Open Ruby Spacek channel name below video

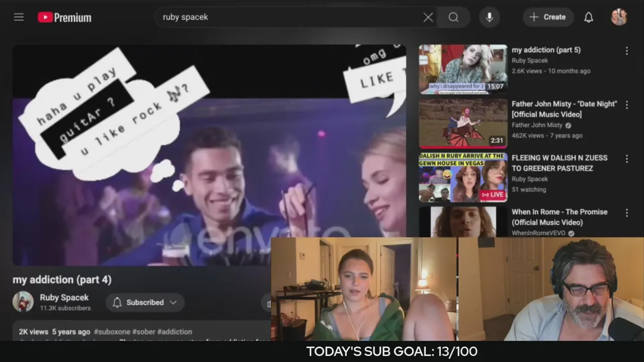64,298
